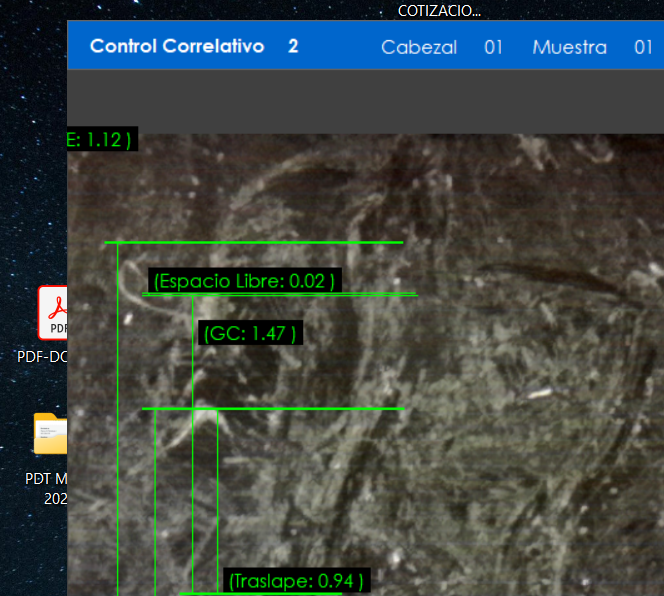Click the Muestra number 01
664x596 pixels.
[643, 47]
